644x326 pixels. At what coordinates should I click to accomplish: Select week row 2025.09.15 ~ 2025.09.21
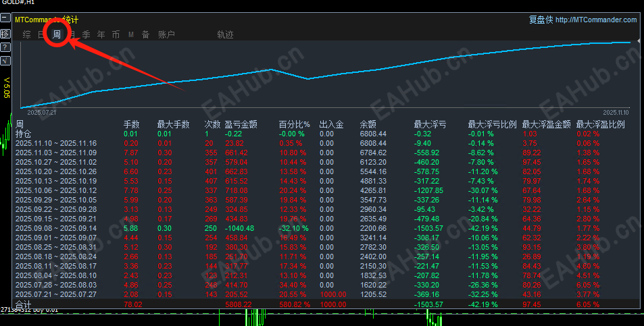click(56, 219)
